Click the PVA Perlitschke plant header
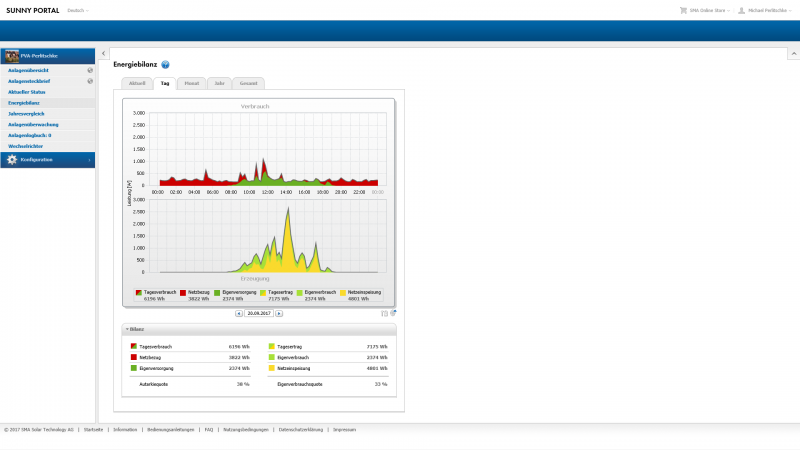Viewport: 800px width, 450px height. (x=47, y=56)
